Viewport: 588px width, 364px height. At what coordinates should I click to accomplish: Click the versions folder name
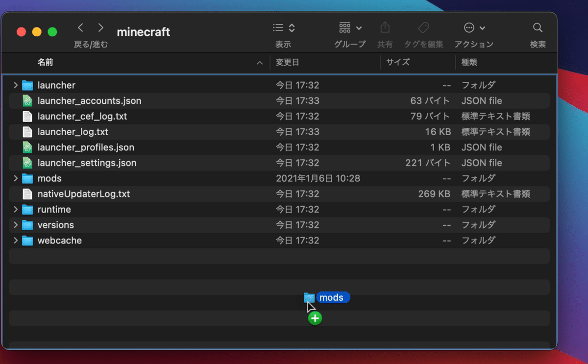pos(55,225)
